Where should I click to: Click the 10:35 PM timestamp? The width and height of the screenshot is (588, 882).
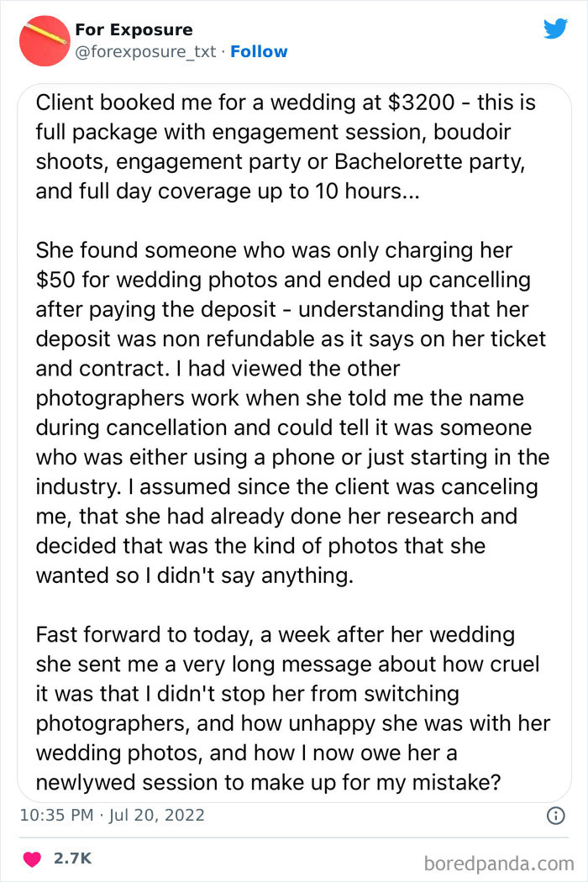point(56,815)
